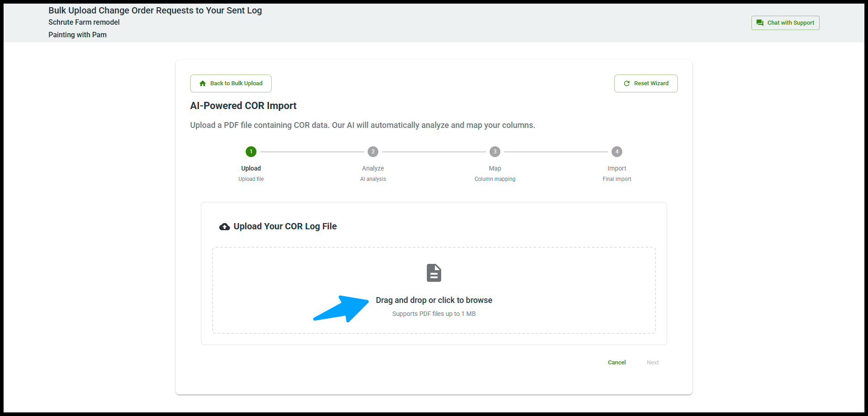Click the step 4 Import circle

(617, 152)
